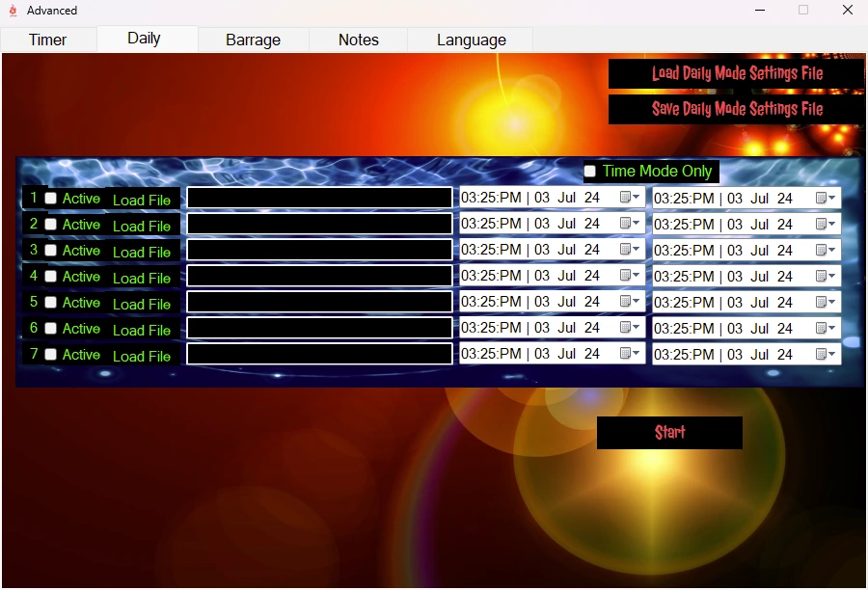Click Load Daily Mode Settings File button
Screen dimensions: 868x590
click(736, 73)
